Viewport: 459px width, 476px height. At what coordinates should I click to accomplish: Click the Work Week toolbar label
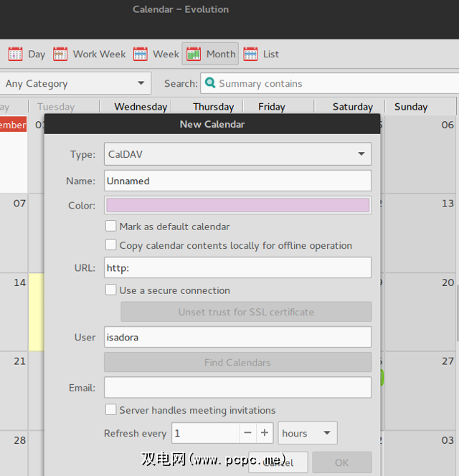pyautogui.click(x=100, y=54)
